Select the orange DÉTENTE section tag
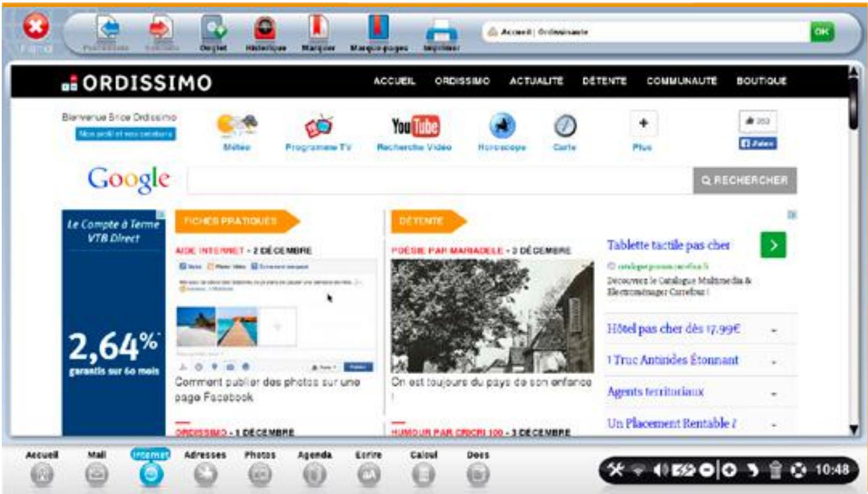This screenshot has width=868, height=494. click(429, 221)
